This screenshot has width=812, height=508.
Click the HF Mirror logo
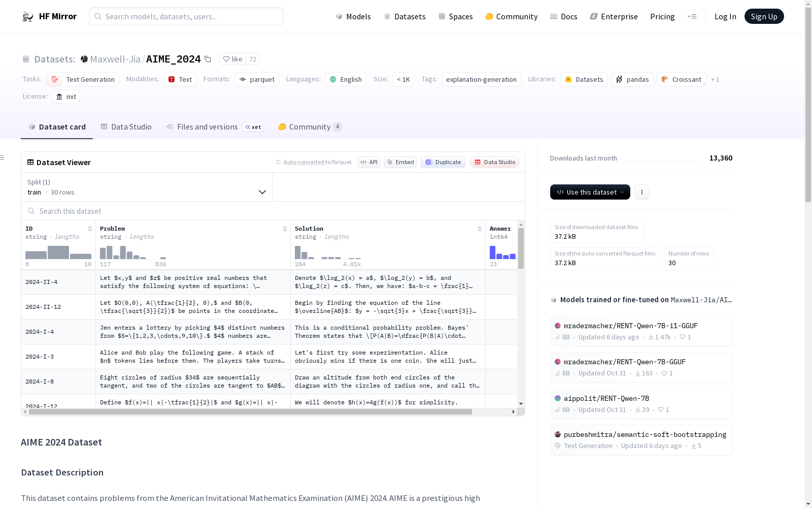pos(49,16)
